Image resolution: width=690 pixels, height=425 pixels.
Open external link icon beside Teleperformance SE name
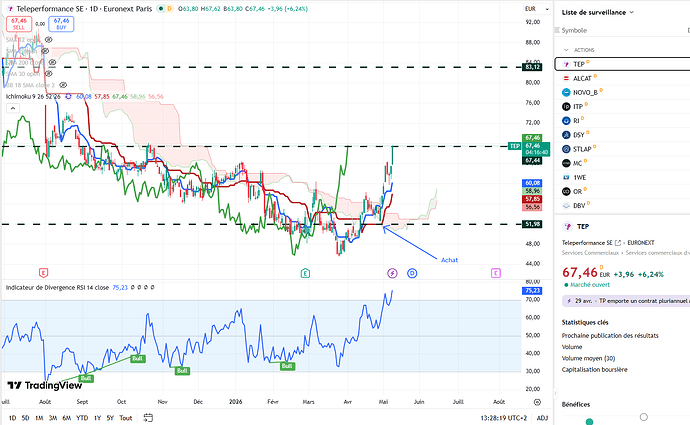click(618, 242)
